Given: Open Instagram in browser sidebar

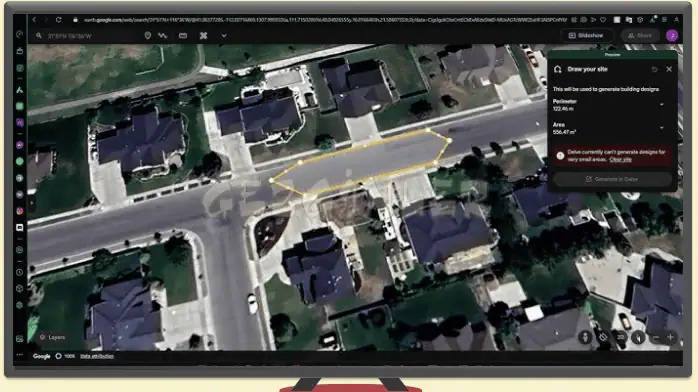Looking at the screenshot, I should [x=20, y=211].
